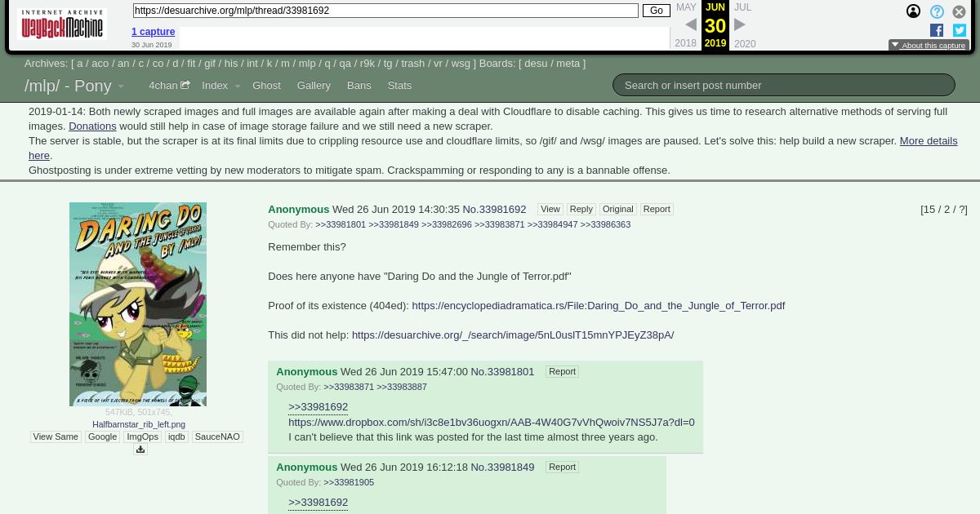Select JUL in capture calendar
This screenshot has height=514, width=980.
tap(742, 7)
